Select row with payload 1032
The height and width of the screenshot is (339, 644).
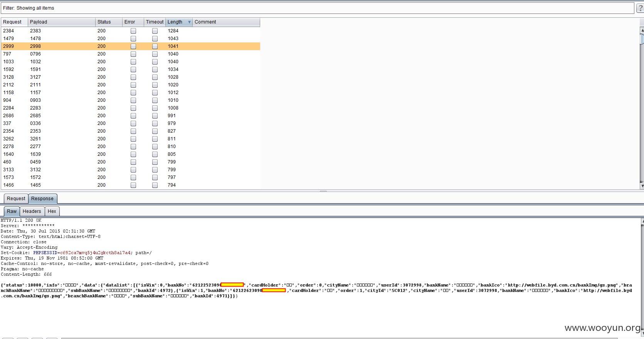pyautogui.click(x=130, y=62)
